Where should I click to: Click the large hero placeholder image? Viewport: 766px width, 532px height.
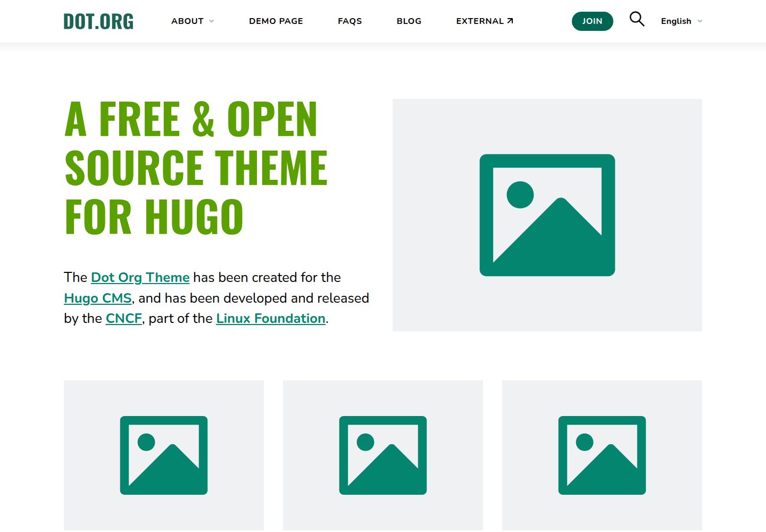[547, 215]
